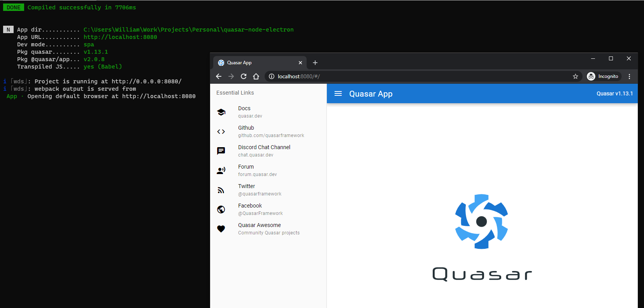The width and height of the screenshot is (644, 308).
Task: Click the Quasar Awesome heart icon
Action: [x=221, y=229]
